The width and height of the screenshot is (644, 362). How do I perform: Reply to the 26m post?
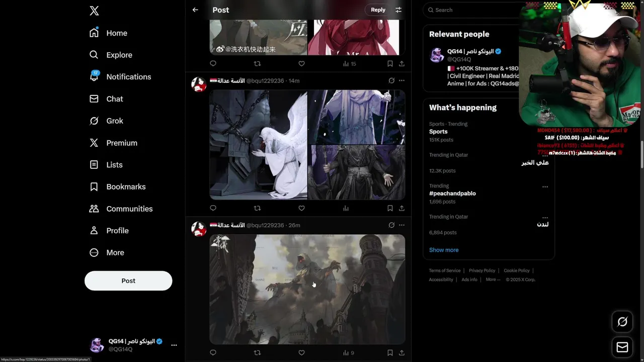tap(213, 353)
